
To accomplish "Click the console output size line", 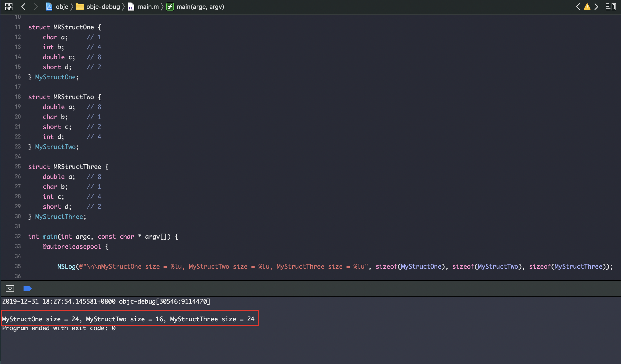I will (128, 319).
